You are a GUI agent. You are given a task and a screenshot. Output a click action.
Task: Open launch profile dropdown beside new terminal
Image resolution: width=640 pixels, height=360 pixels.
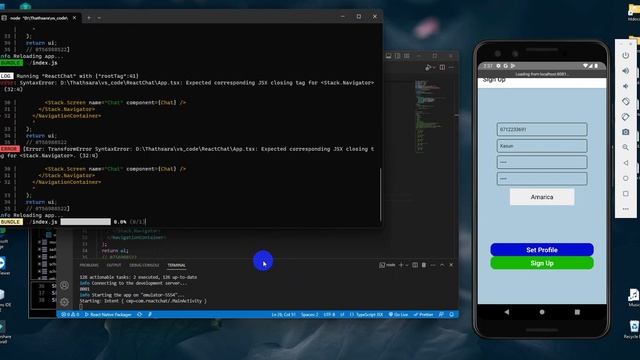tap(407, 265)
